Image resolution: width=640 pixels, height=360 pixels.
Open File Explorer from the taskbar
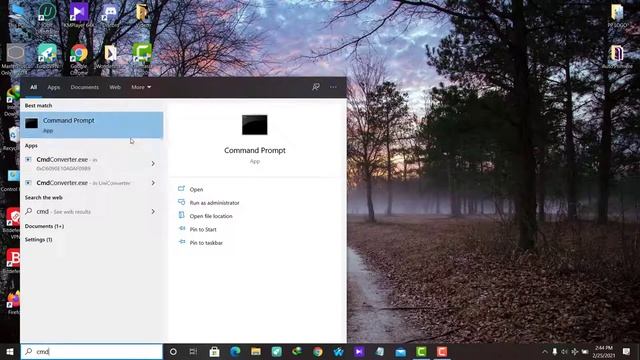256,351
